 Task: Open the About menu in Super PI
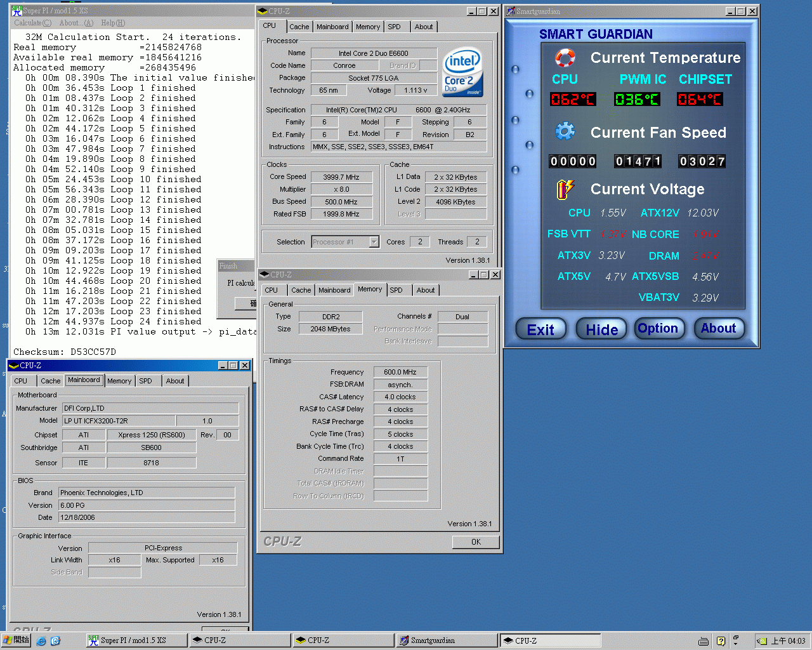point(76,23)
